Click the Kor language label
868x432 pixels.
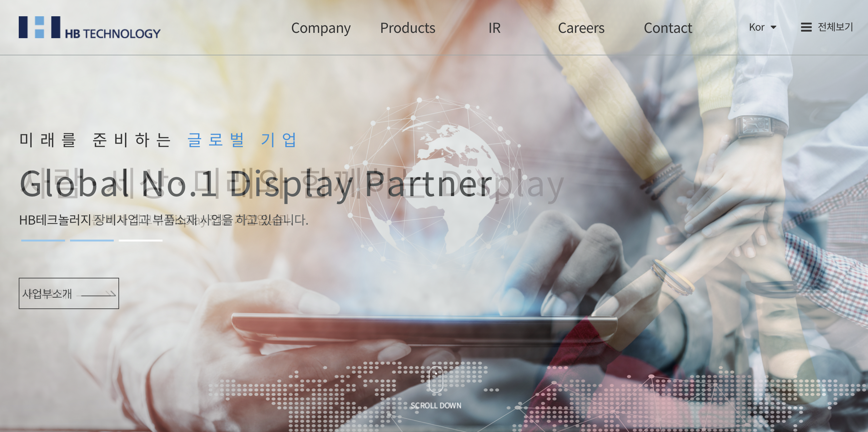click(756, 27)
